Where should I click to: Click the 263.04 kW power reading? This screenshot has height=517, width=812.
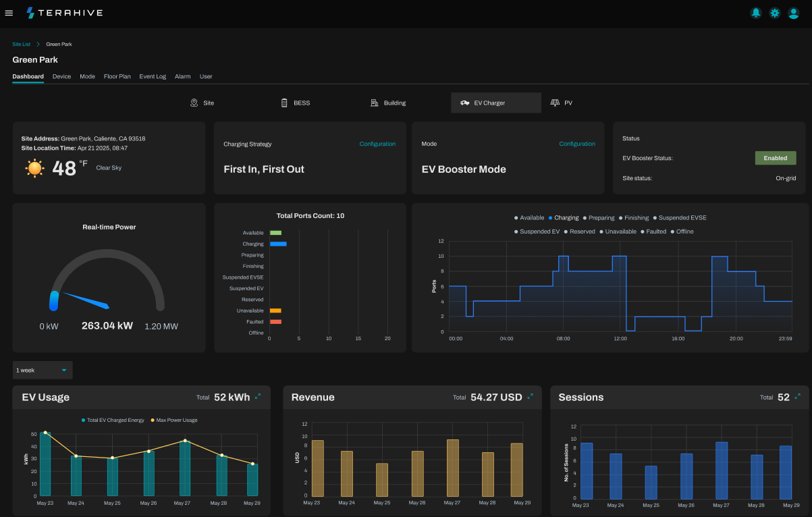107,325
